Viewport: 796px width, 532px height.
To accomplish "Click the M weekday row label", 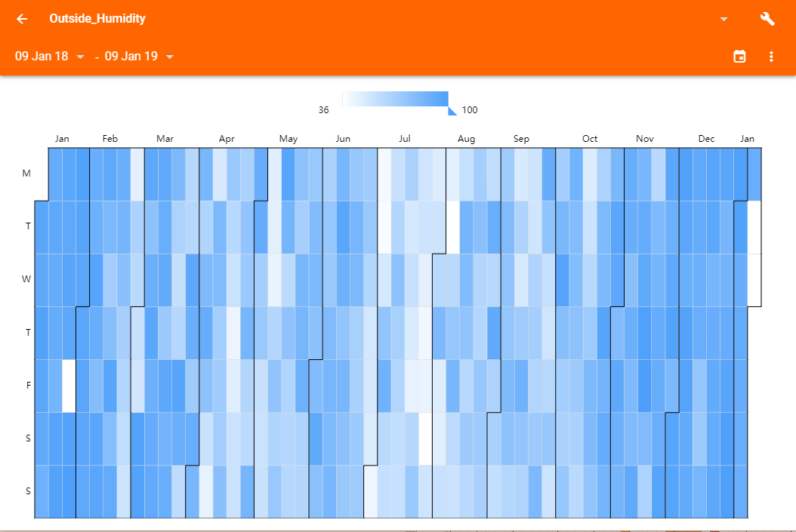I will (27, 174).
